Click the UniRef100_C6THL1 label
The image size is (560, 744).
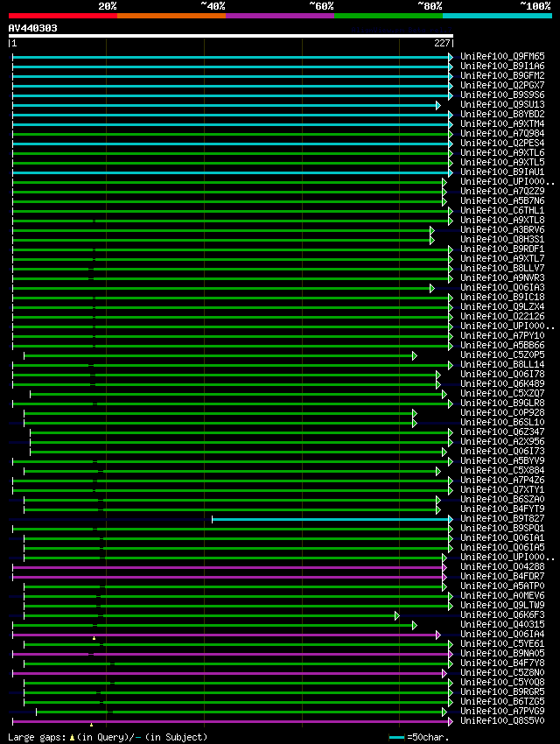(x=502, y=211)
